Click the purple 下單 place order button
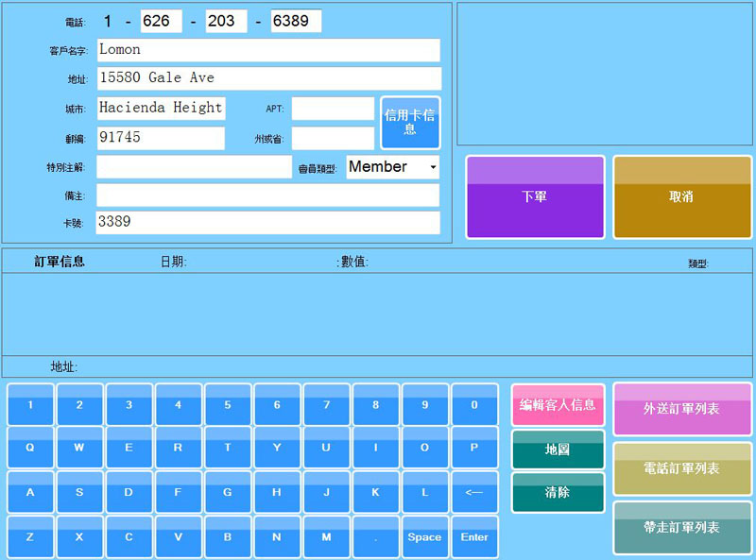The width and height of the screenshot is (756, 560). click(535, 197)
